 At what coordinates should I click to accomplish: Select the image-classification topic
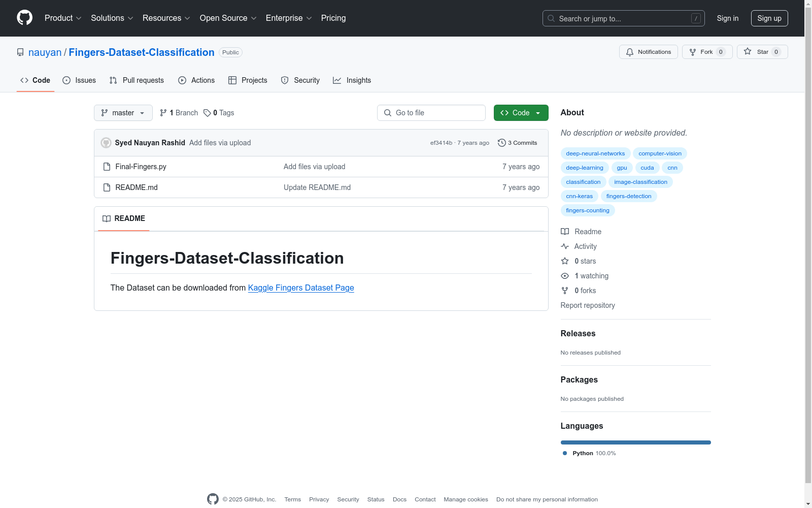(x=640, y=182)
